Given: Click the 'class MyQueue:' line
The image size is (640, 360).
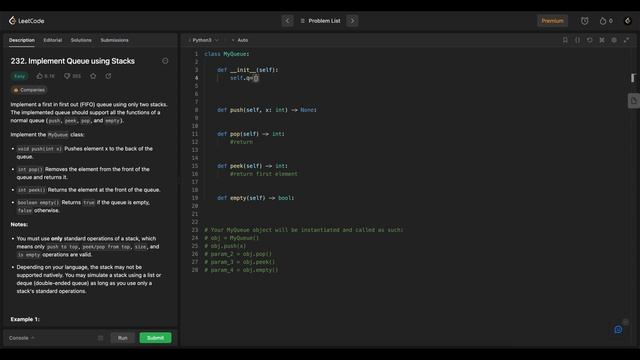Looking at the screenshot, I should click(x=227, y=54).
